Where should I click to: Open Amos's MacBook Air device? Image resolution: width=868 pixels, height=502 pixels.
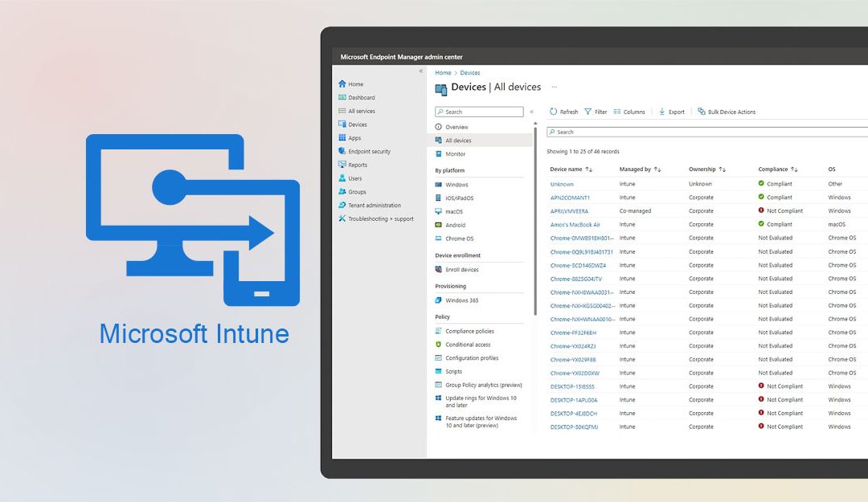(x=575, y=225)
